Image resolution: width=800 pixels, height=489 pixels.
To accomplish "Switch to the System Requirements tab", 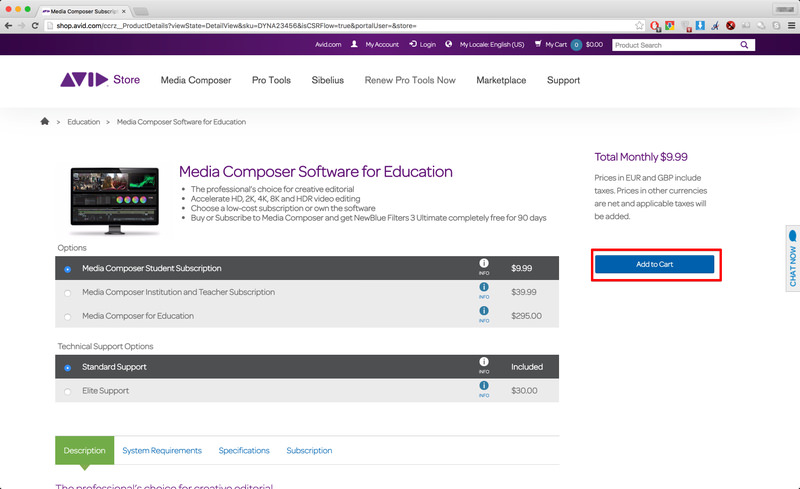I will click(x=162, y=450).
